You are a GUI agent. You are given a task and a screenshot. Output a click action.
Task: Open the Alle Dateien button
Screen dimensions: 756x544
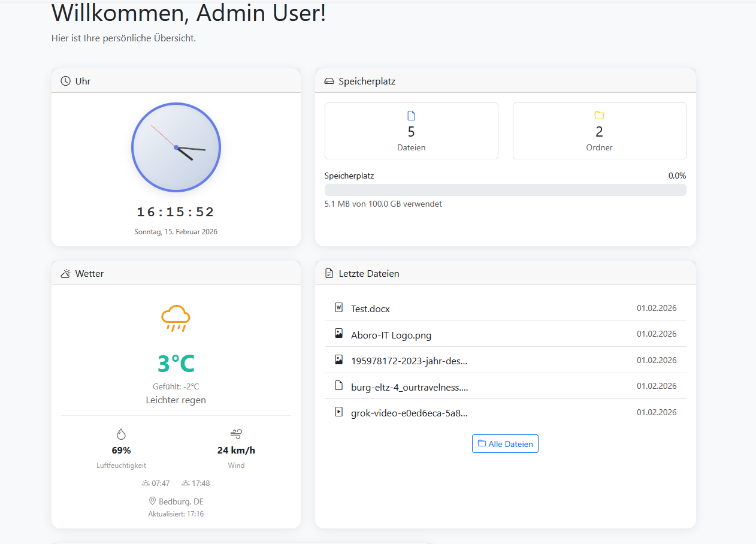505,444
